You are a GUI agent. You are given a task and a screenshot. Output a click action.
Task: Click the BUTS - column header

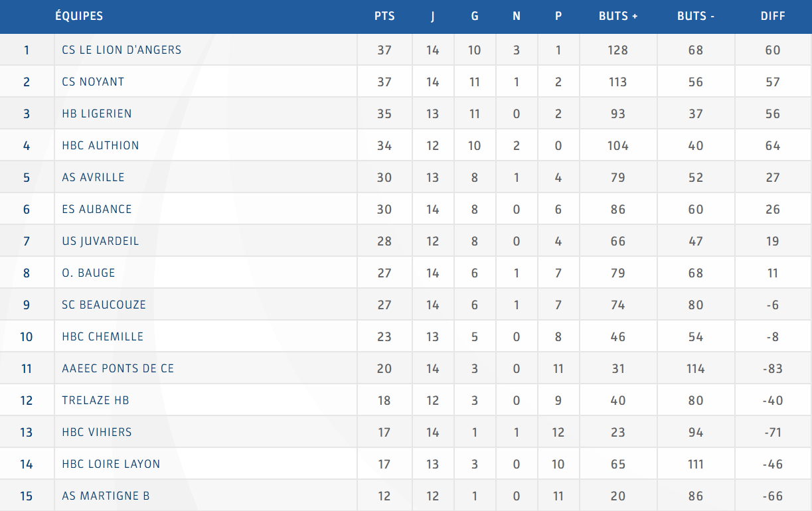(x=696, y=16)
